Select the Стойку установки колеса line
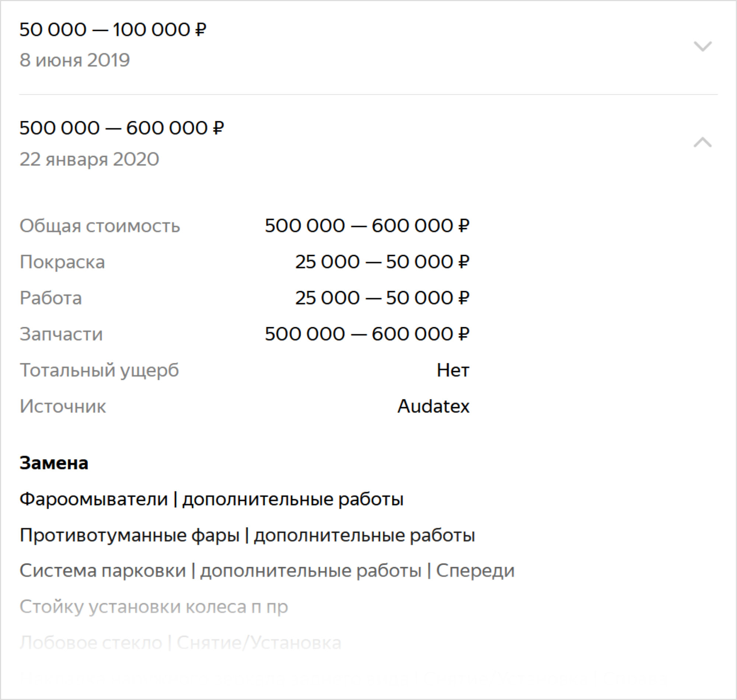The width and height of the screenshot is (737, 700). click(x=154, y=607)
